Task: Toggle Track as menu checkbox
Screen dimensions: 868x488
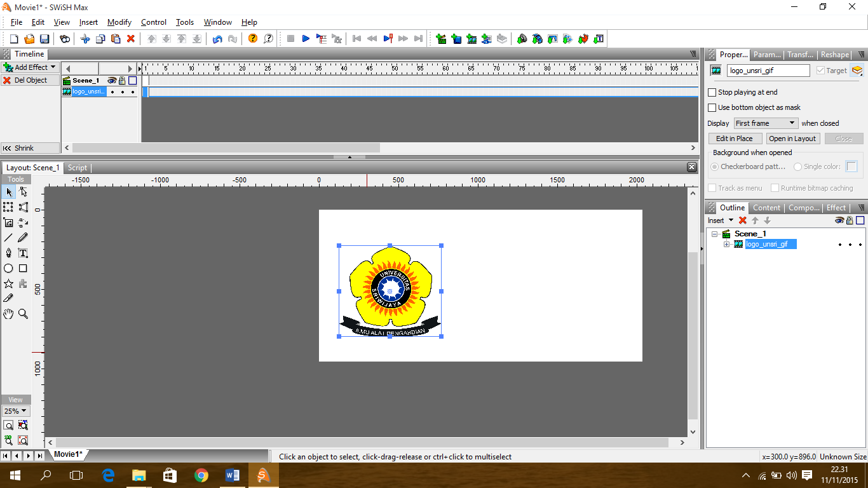Action: coord(712,188)
